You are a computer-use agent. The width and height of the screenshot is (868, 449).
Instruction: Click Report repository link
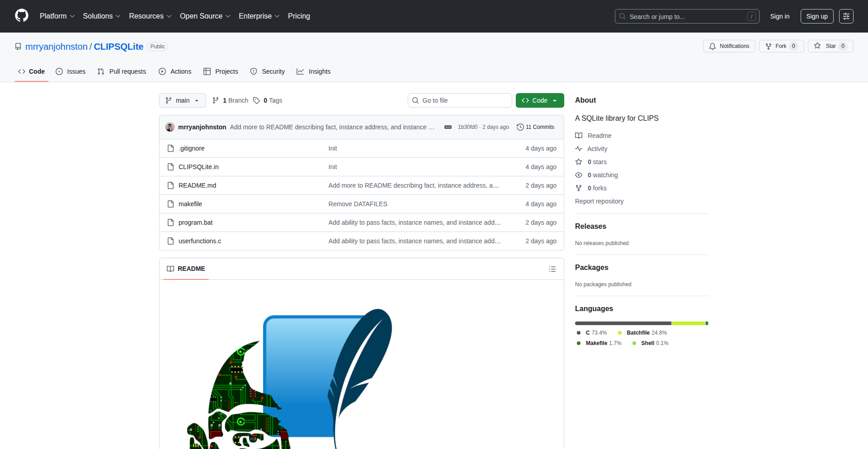[x=599, y=201]
